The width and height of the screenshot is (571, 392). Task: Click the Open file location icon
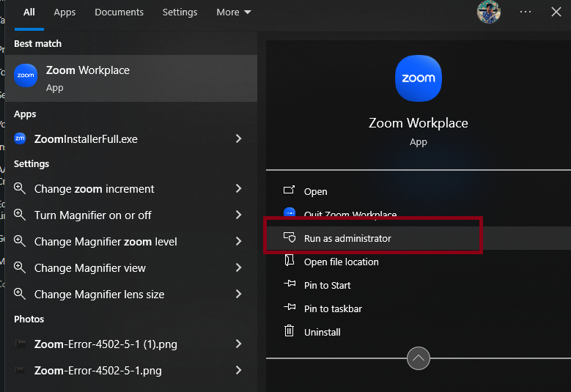click(290, 261)
